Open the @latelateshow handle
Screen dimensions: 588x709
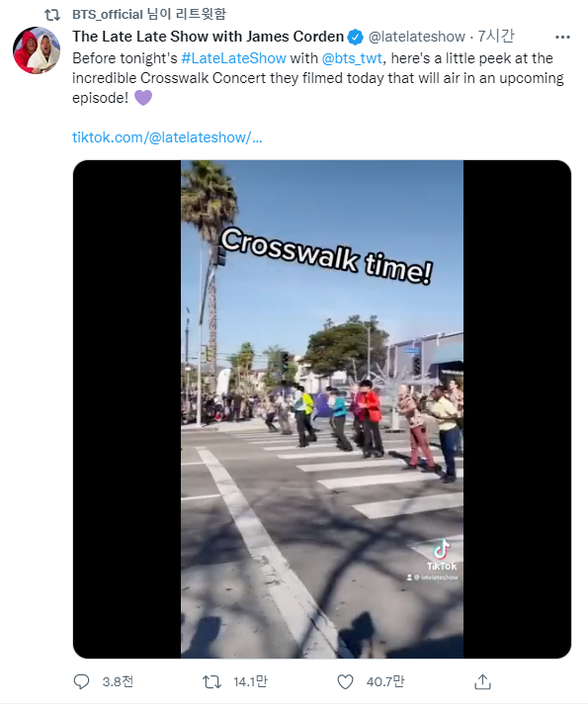point(416,37)
